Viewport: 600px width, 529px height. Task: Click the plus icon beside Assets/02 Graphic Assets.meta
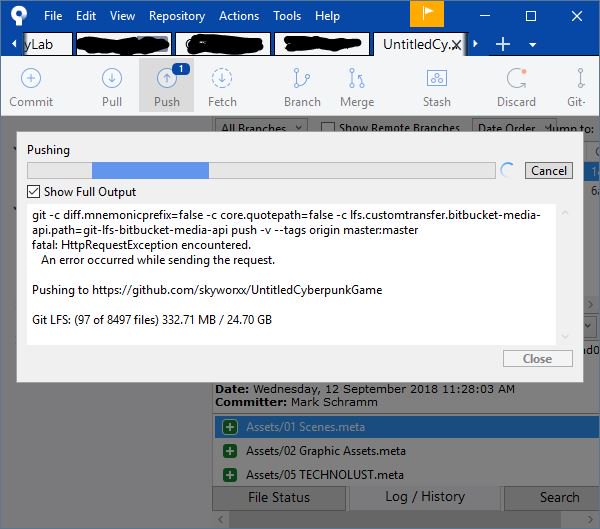click(230, 451)
